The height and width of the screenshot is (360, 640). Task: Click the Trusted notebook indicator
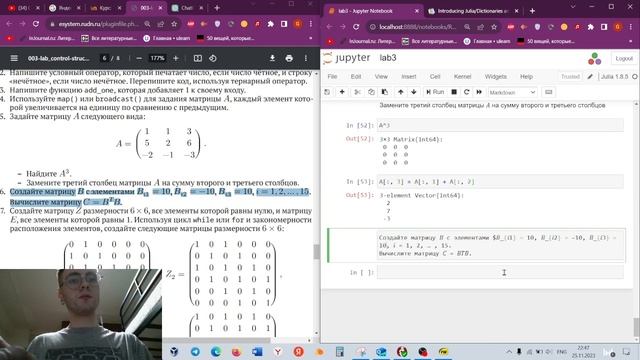(570, 76)
